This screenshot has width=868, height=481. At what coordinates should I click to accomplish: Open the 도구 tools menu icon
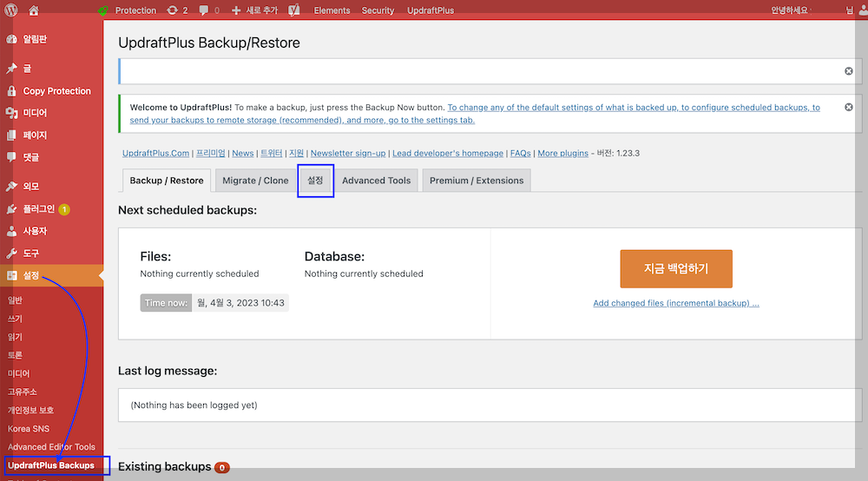(11, 253)
